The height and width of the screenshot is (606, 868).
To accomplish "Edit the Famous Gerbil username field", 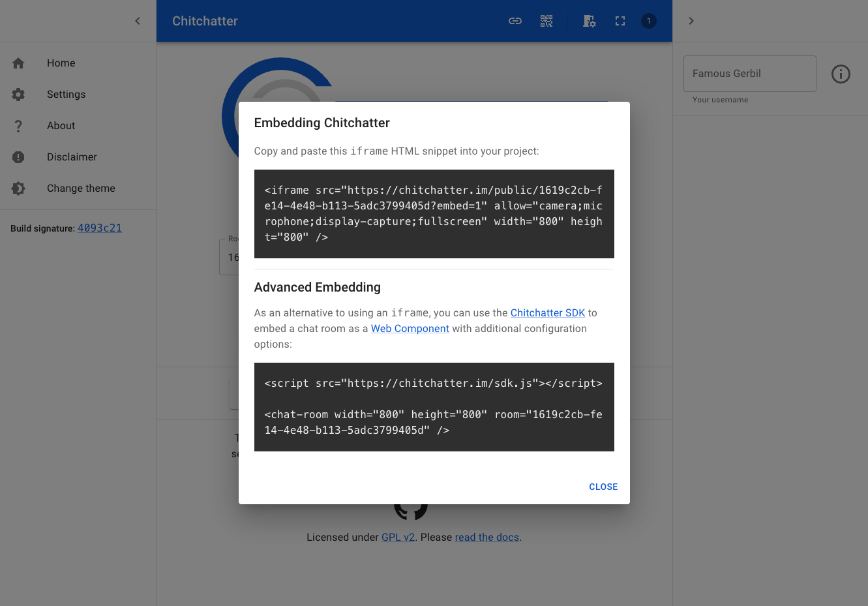I will click(x=750, y=74).
